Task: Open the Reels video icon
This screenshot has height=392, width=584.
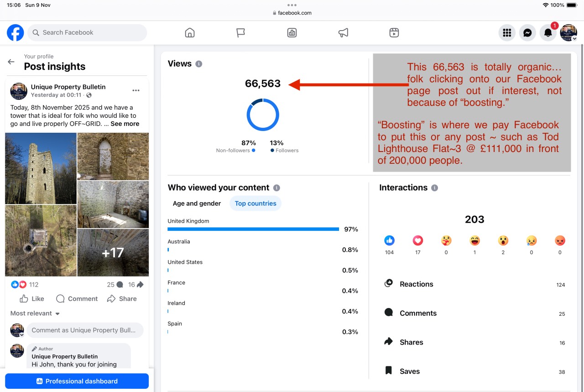Action: (x=394, y=33)
